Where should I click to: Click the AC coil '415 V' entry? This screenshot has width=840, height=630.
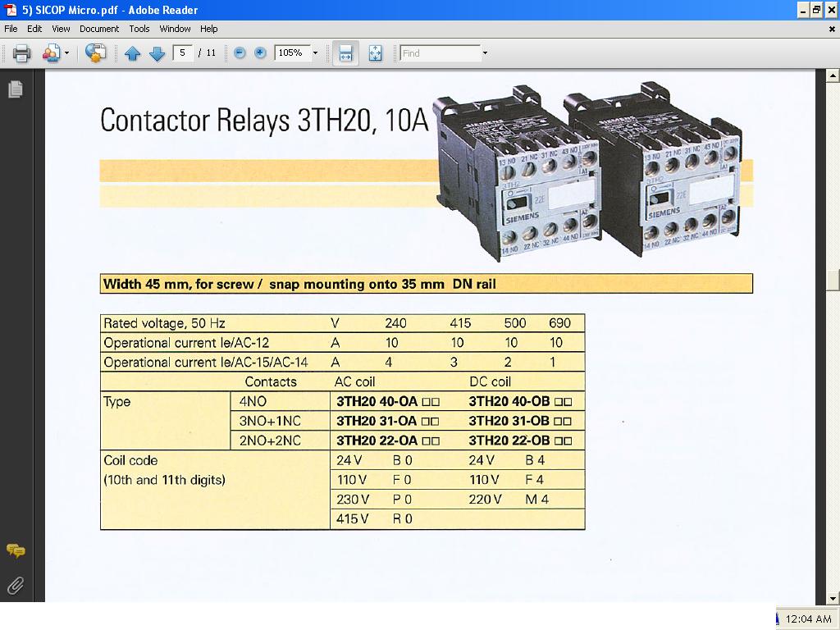(x=353, y=518)
